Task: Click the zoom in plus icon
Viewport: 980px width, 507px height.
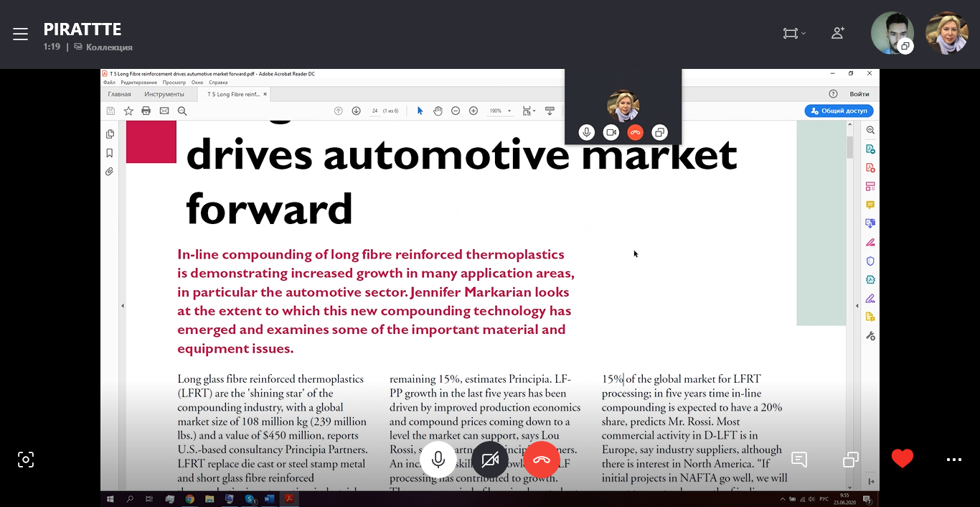Action: click(473, 111)
